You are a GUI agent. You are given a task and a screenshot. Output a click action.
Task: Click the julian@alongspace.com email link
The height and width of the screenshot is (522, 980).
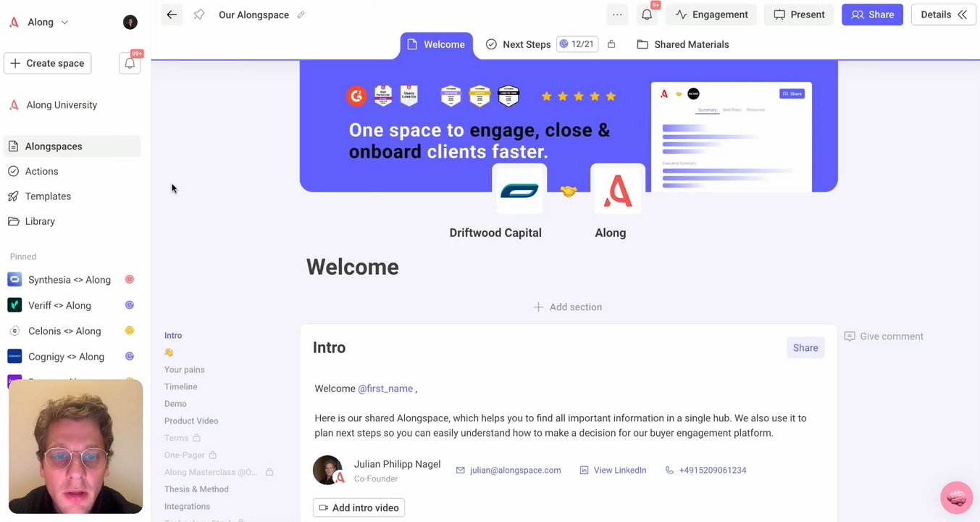[x=508, y=471]
